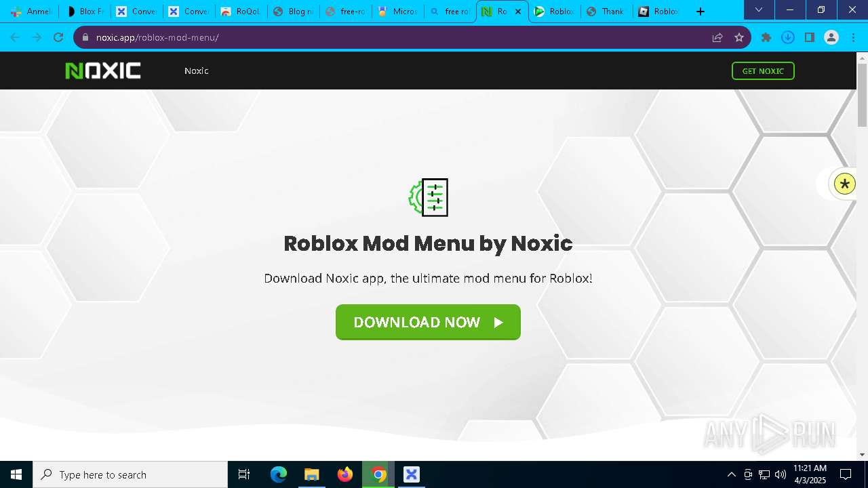Reload the page with the refresh icon

(58, 37)
